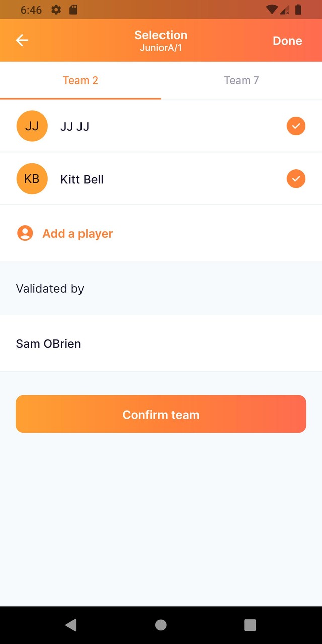322x644 pixels.
Task: Tap the Add a player person icon
Action: [x=25, y=233]
